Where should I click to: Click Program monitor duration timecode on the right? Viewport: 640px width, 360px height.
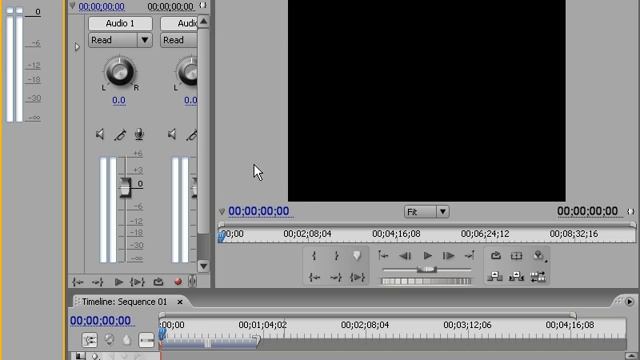point(587,211)
